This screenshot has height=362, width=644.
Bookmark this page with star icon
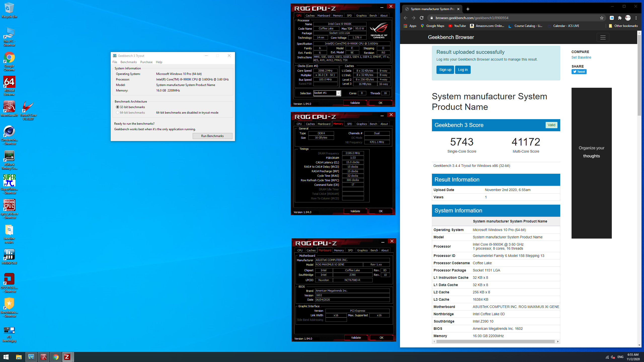tap(601, 18)
